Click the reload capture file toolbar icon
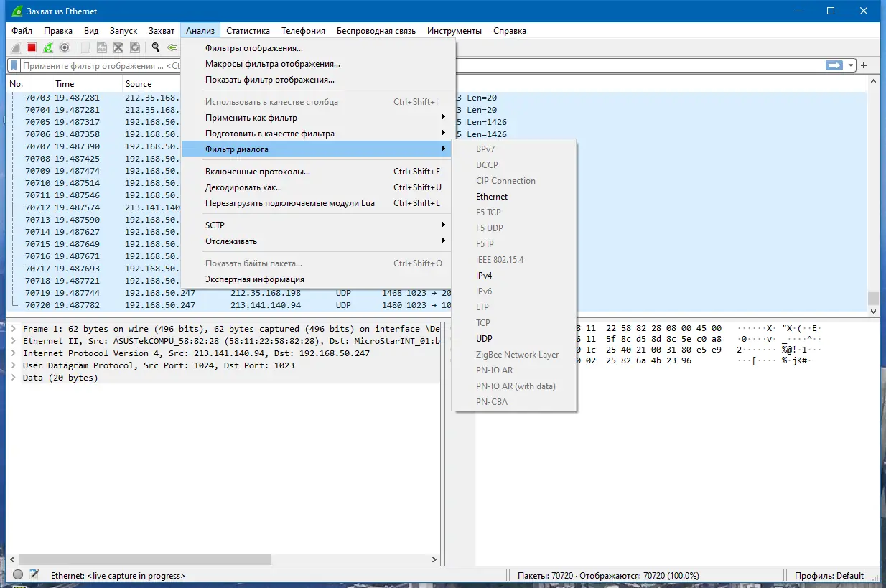 click(135, 47)
